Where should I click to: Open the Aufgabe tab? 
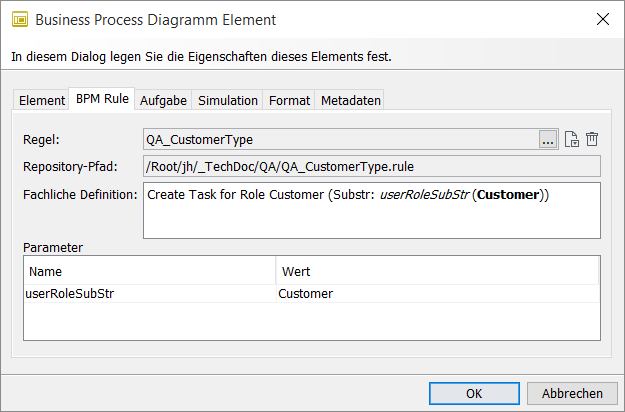(162, 101)
